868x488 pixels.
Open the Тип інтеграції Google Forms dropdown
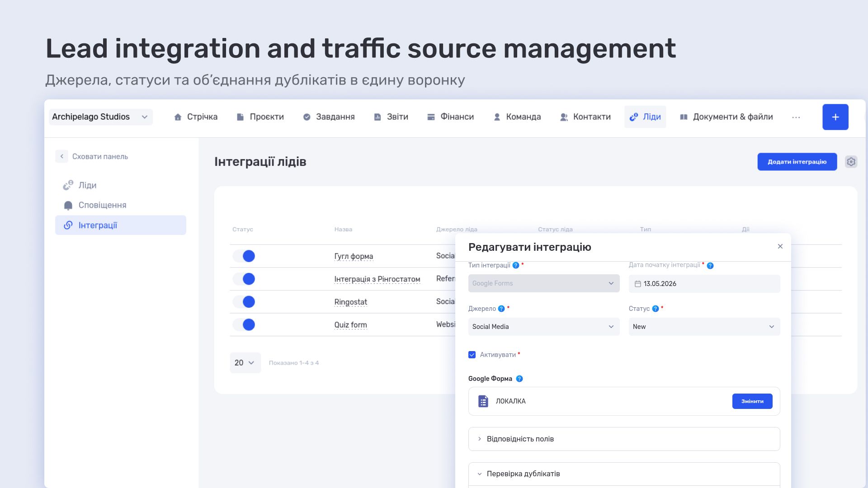point(544,283)
